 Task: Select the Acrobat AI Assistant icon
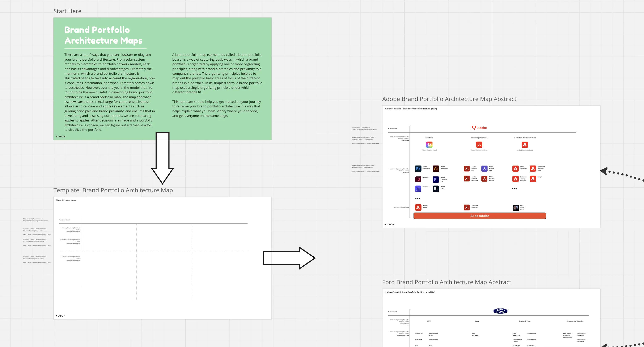(x=466, y=207)
